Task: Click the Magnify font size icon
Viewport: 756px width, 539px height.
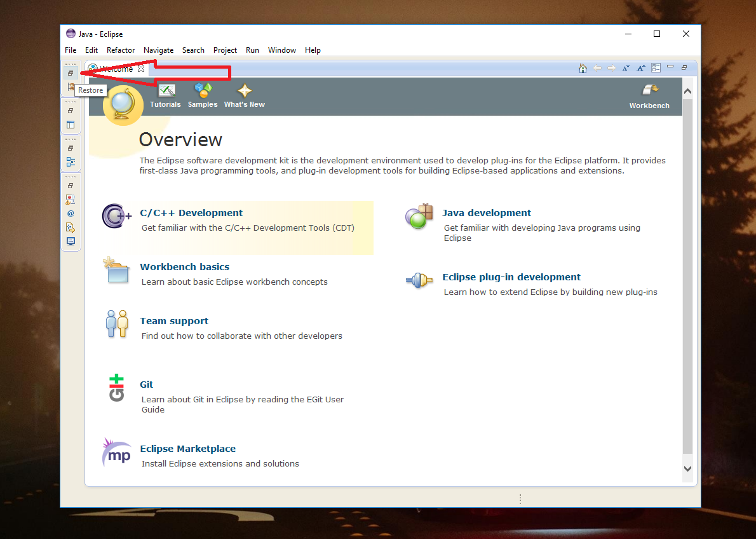Action: 641,68
